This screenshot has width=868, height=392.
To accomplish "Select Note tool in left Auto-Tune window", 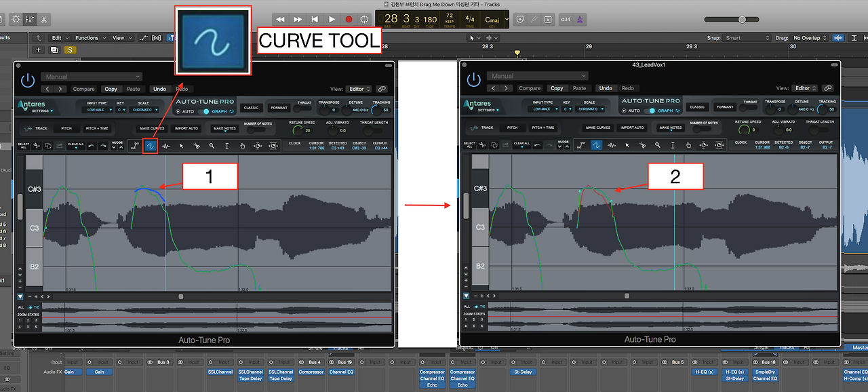I will click(x=165, y=145).
